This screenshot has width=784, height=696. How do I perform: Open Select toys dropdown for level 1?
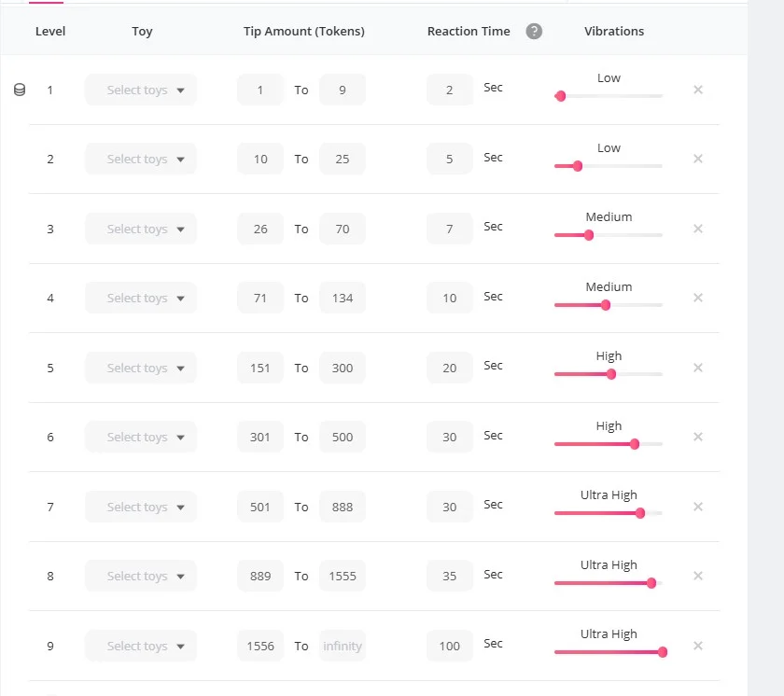pos(141,90)
